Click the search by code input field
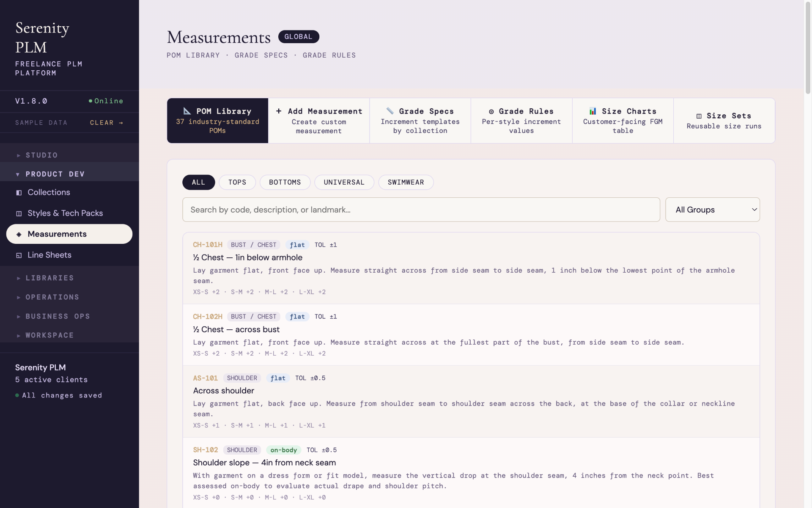Viewport: 812px width, 508px height. [421, 210]
